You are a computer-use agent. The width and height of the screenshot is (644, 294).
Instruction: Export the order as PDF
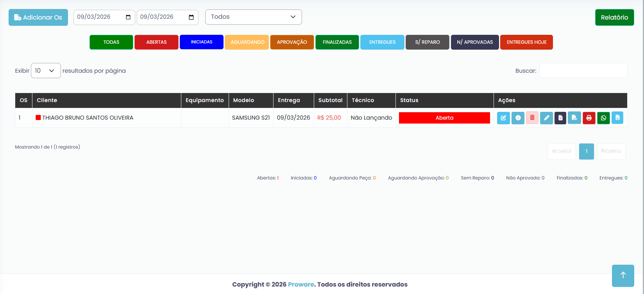pos(574,118)
